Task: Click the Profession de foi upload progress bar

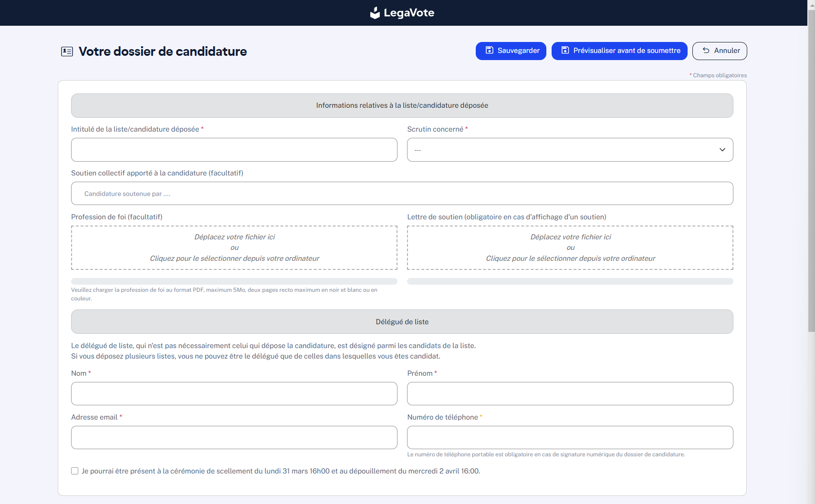Action: tap(234, 281)
